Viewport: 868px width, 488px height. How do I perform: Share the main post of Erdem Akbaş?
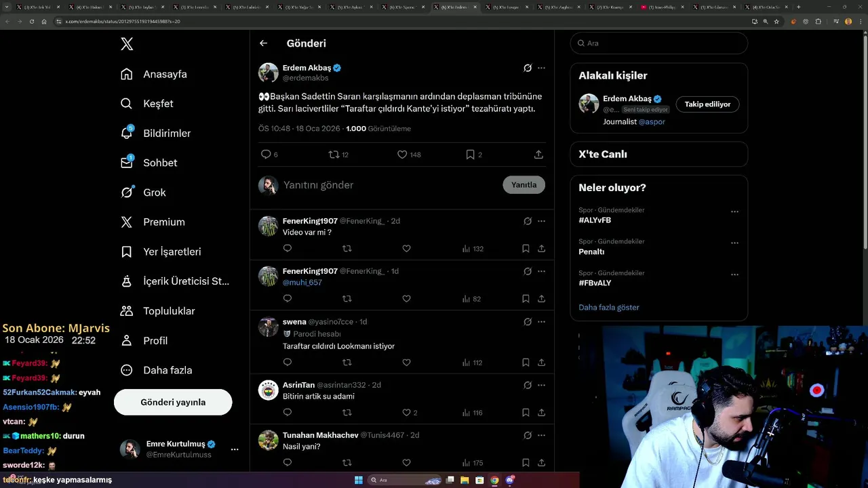click(538, 155)
